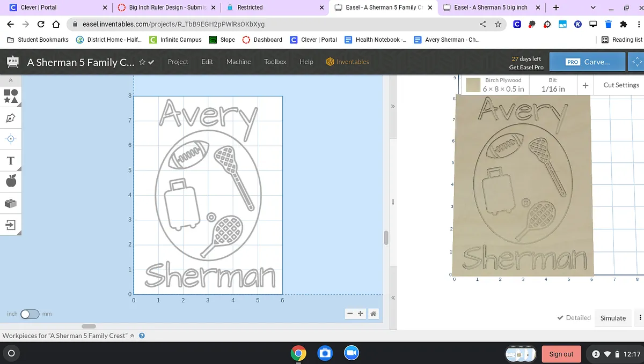
Task: Click the Import file icon
Action: pos(11,225)
